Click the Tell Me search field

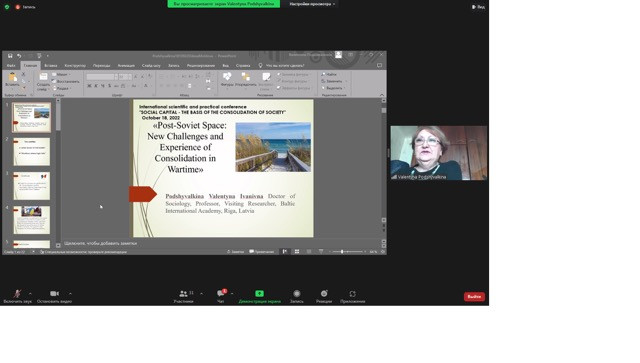point(282,65)
